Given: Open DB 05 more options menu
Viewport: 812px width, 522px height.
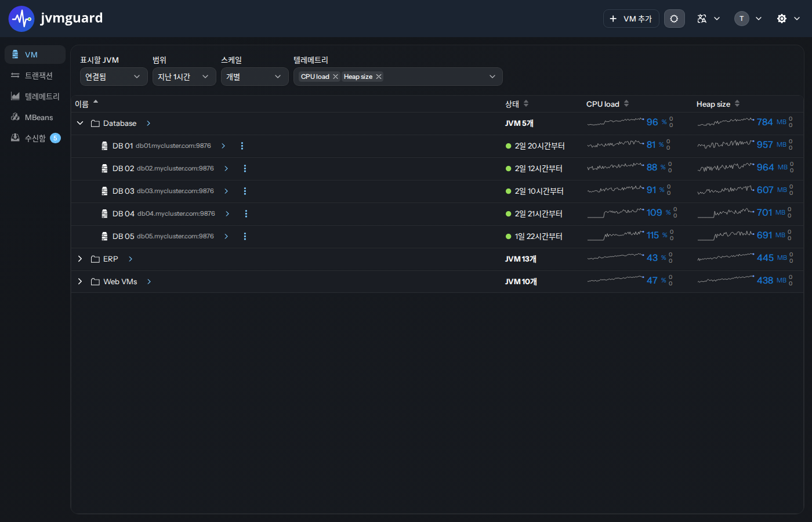Looking at the screenshot, I should coord(245,237).
